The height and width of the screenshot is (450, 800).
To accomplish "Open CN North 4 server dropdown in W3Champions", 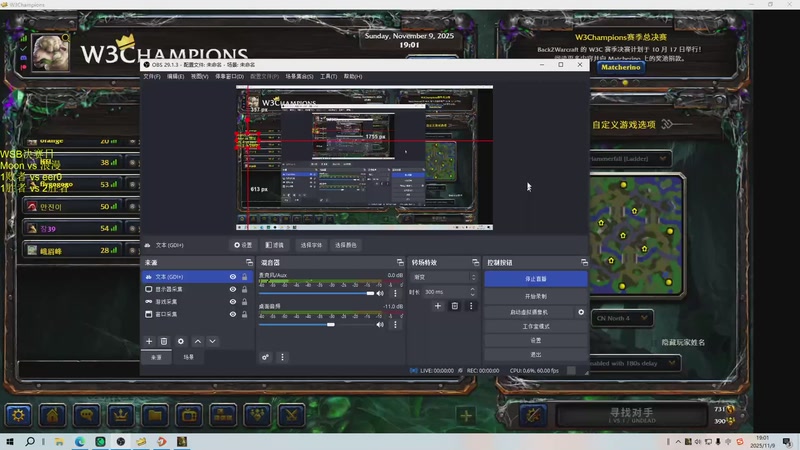I will tap(621, 318).
